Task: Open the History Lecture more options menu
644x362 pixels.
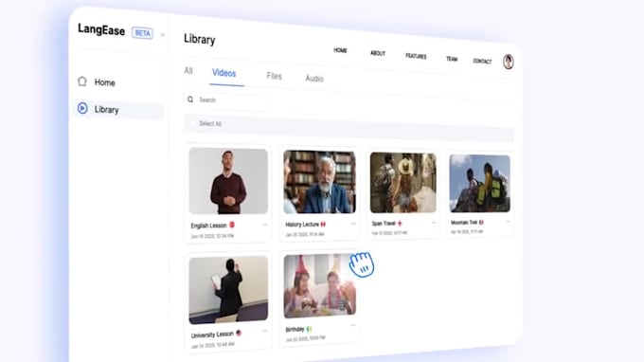Action: (x=353, y=224)
